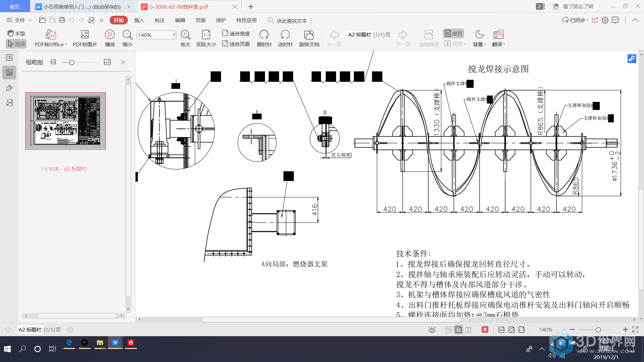Image resolution: width=644 pixels, height=362 pixels.
Task: Open settings gear in top bar
Action: pos(605,20)
